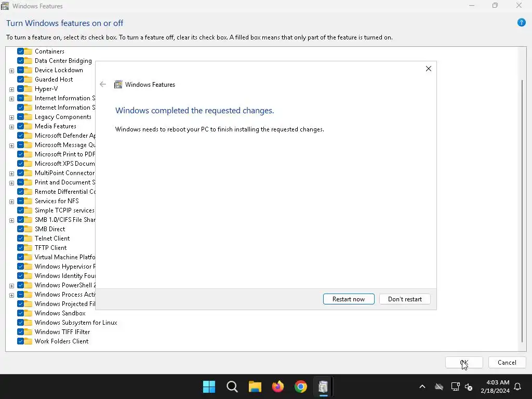Toggle the Services for NFS checkbox
This screenshot has height=399, width=532.
click(20, 201)
